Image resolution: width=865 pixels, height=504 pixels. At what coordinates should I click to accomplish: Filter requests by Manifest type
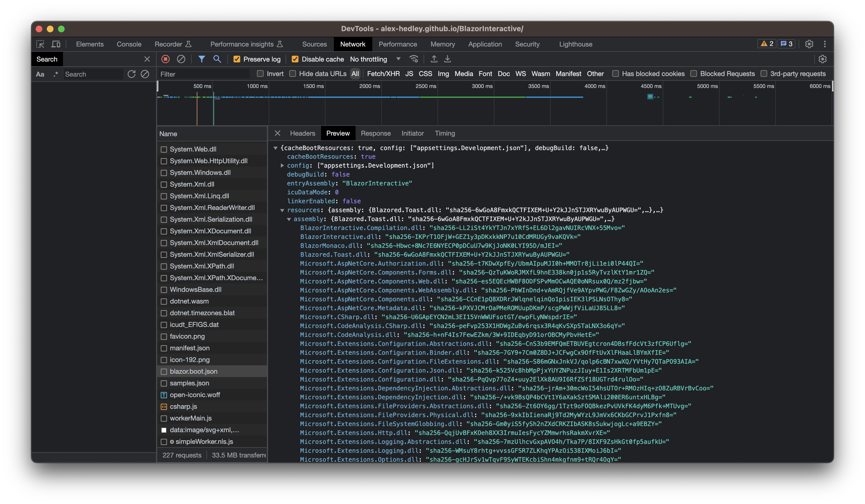[568, 74]
